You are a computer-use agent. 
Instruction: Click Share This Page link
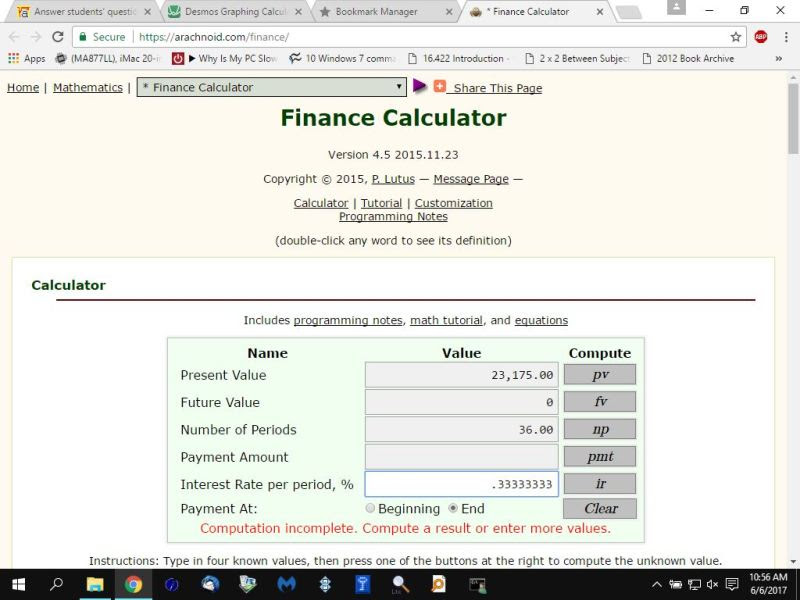coord(497,88)
